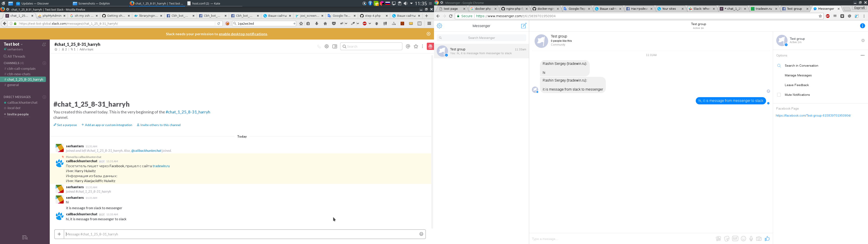This screenshot has height=244, width=868.
Task: Open Messenger emoji picker smiley
Action: pyautogui.click(x=743, y=239)
